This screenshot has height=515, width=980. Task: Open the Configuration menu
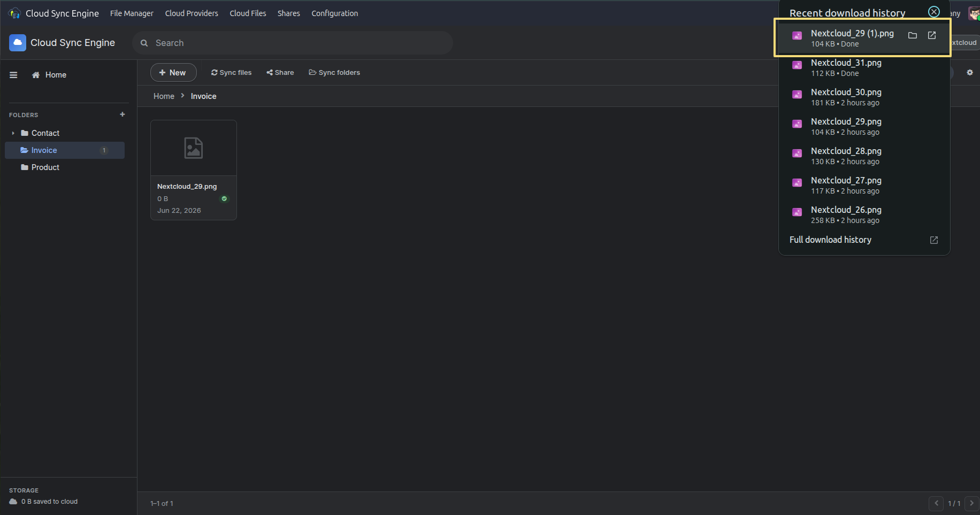click(x=335, y=13)
